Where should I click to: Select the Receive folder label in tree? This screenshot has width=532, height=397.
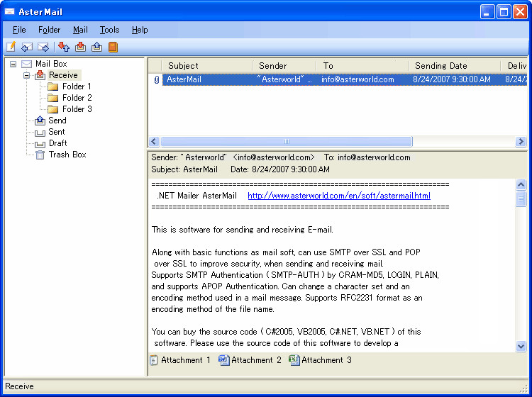click(63, 75)
